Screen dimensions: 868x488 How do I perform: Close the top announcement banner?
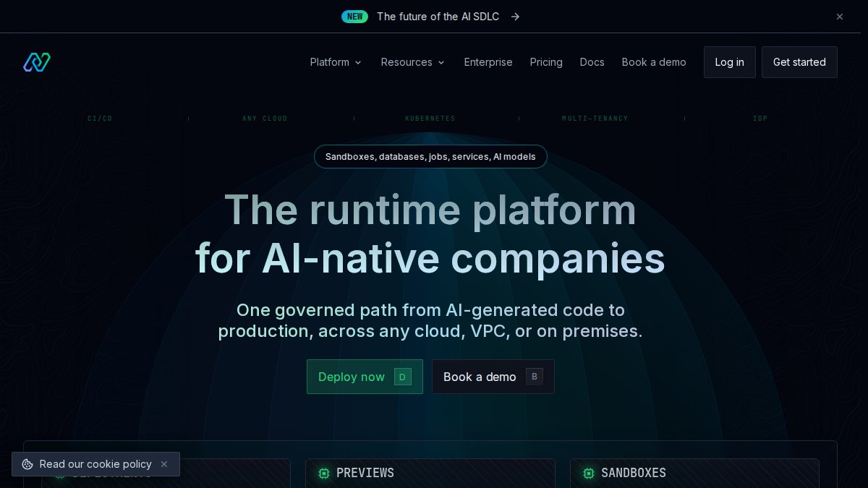pyautogui.click(x=840, y=17)
